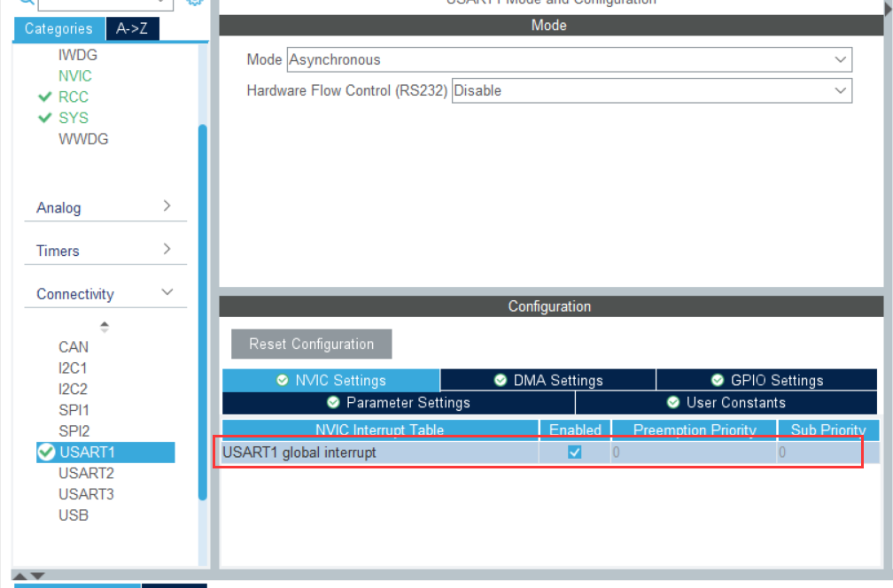Select I2C1 peripheral

coord(73,367)
